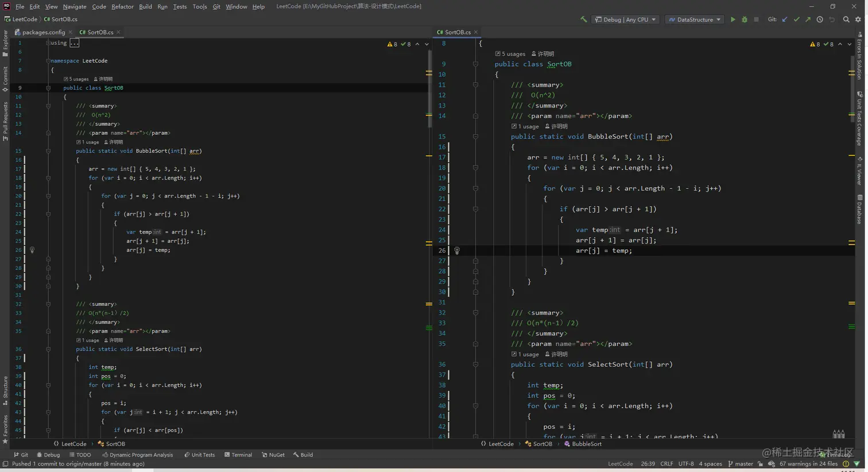Open Git history clock icon
The image size is (868, 472).
point(820,20)
